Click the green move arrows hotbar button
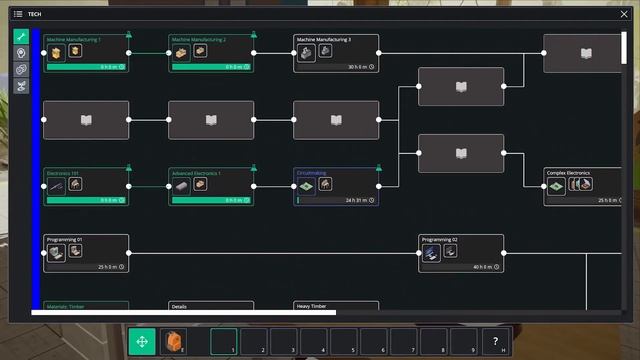The image size is (640, 360). point(142,341)
